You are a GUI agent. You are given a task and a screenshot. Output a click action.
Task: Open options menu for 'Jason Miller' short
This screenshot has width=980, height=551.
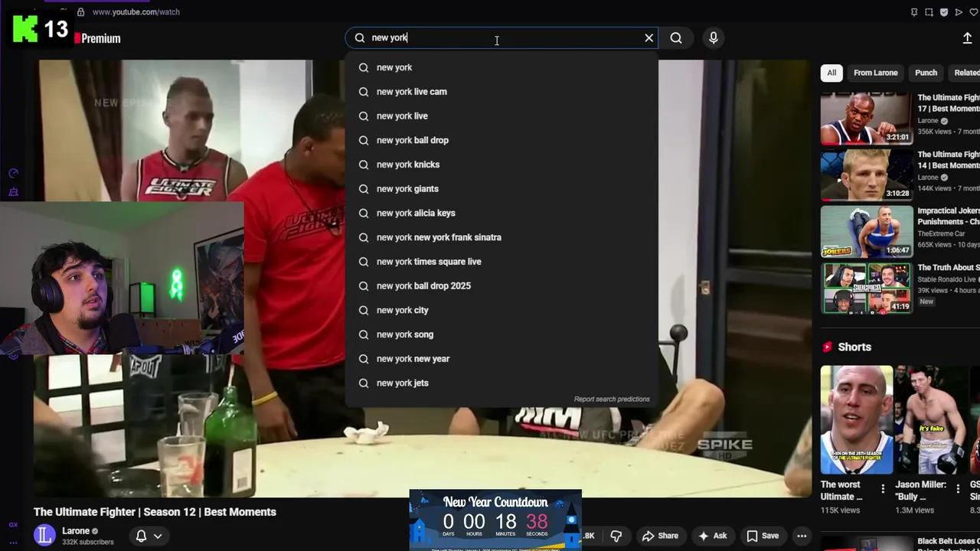point(958,489)
